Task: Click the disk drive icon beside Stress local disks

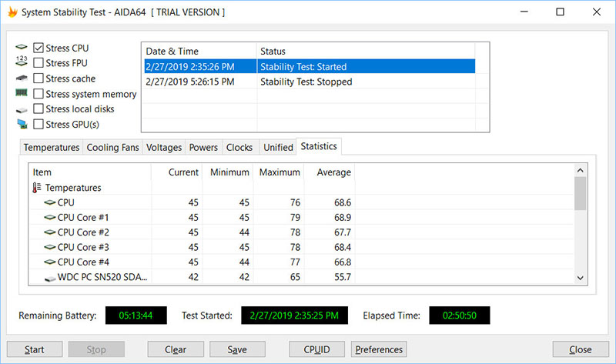Action: 22,109
